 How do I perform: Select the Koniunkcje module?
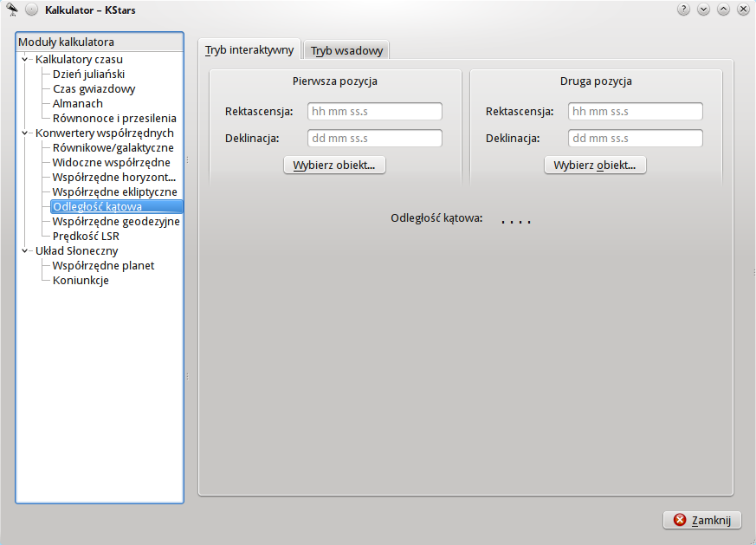81,280
